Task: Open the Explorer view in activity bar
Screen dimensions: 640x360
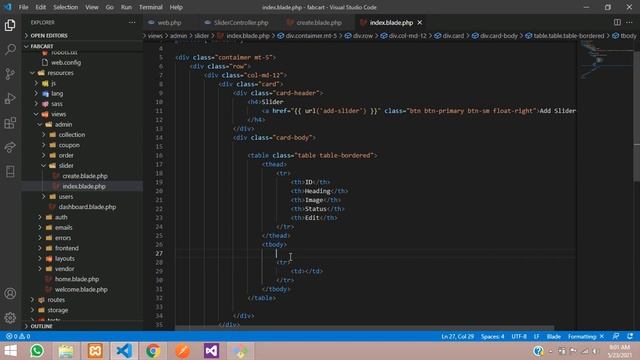Action: click(10, 25)
